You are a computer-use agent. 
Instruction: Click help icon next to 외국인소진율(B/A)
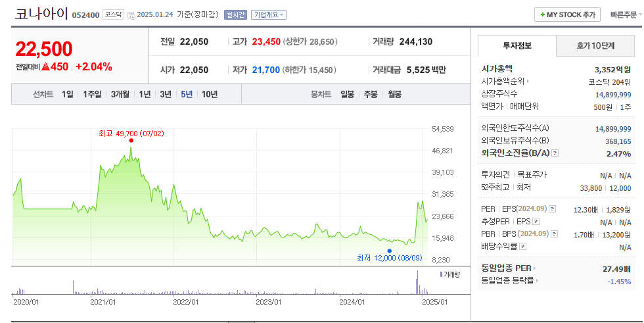(x=555, y=153)
